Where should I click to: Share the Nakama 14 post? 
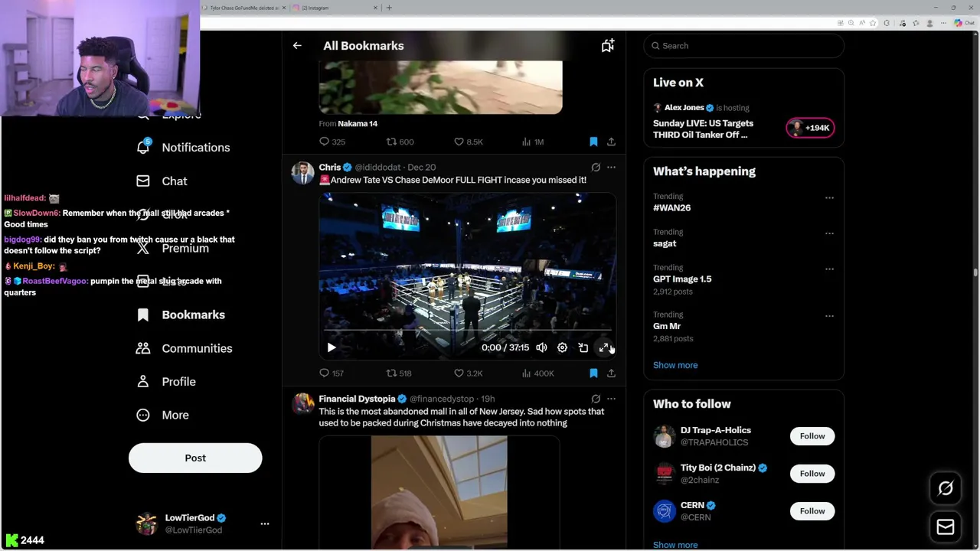[x=611, y=142]
